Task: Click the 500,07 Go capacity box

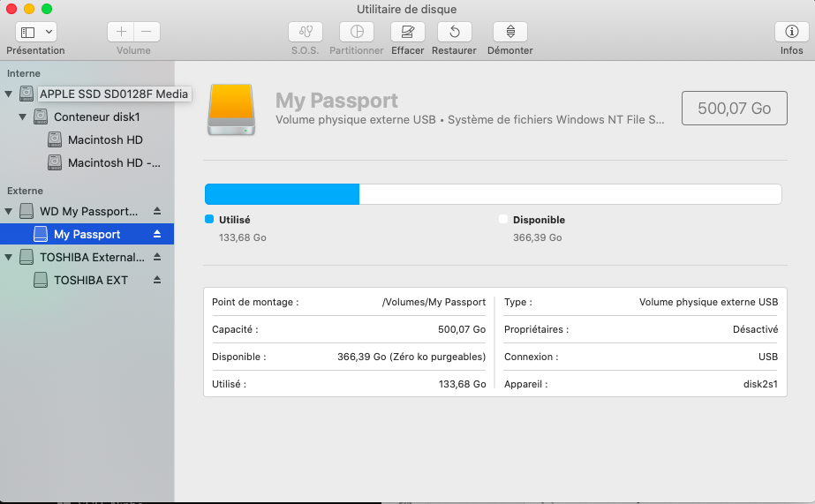Action: [x=734, y=109]
